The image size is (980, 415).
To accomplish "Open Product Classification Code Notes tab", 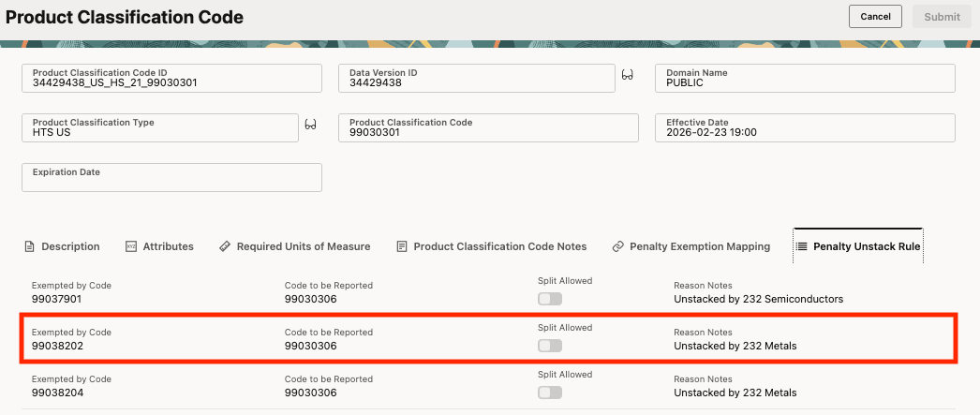I will point(492,246).
